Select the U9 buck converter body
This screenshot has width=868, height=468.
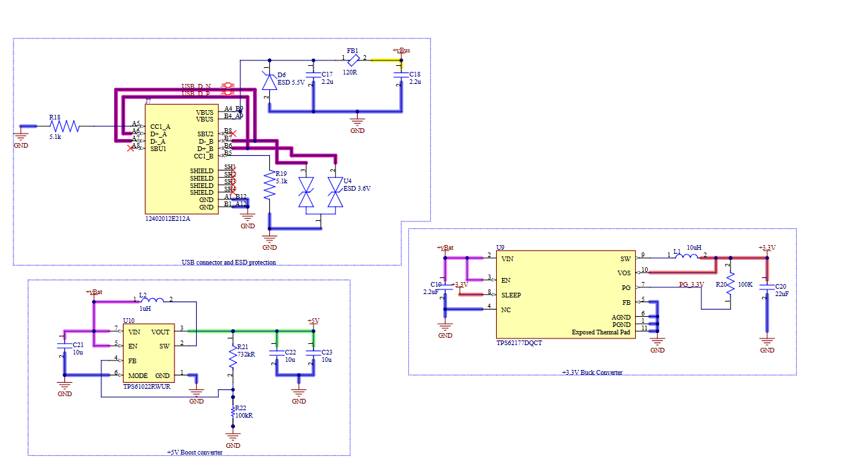pyautogui.click(x=566, y=294)
